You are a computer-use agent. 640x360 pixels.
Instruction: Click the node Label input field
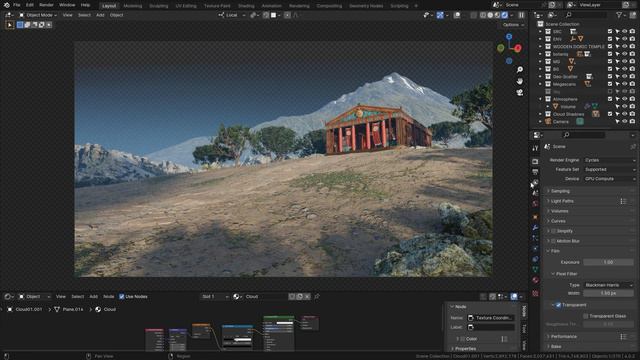point(491,327)
